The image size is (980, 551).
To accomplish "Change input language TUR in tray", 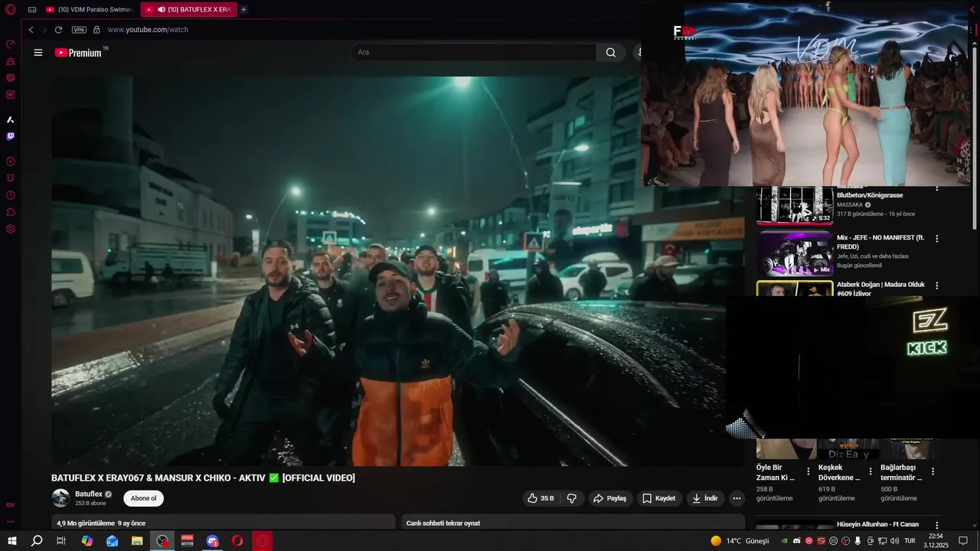I will click(910, 541).
